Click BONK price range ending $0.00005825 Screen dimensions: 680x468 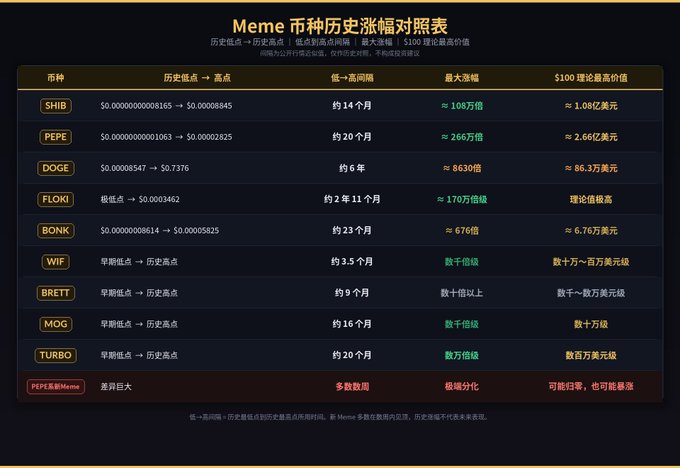click(160, 231)
